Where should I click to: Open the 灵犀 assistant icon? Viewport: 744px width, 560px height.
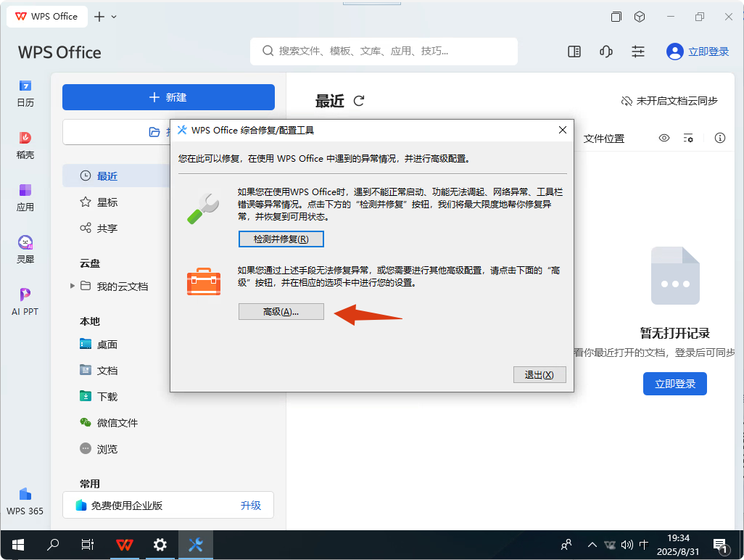point(25,250)
